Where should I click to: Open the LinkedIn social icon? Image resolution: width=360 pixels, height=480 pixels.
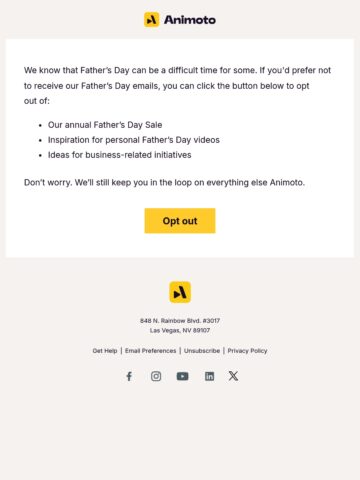[x=209, y=376]
